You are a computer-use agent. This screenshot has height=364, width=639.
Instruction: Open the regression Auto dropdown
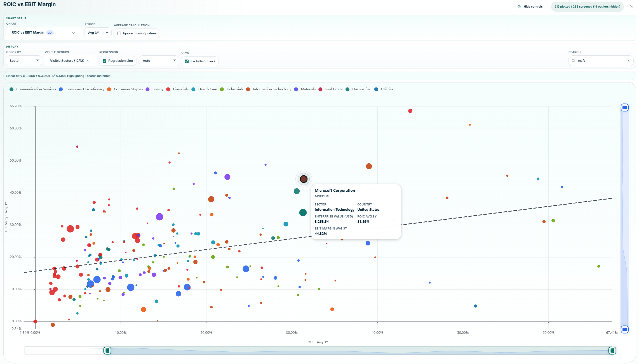159,61
